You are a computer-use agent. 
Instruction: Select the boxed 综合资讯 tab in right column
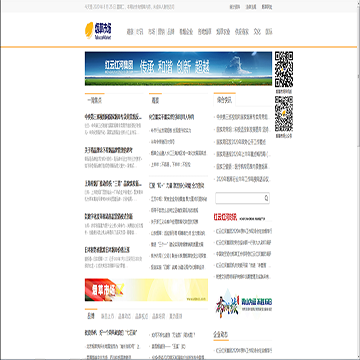click(x=224, y=100)
